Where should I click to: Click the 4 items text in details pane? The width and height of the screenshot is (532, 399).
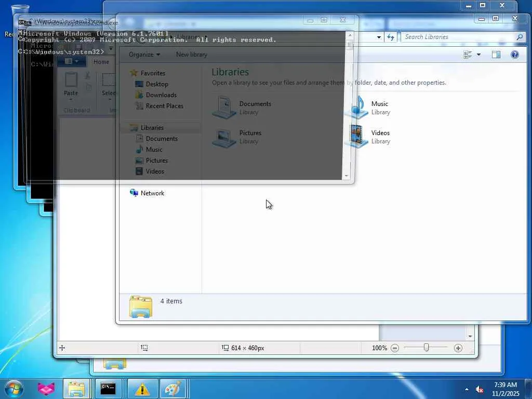171,301
